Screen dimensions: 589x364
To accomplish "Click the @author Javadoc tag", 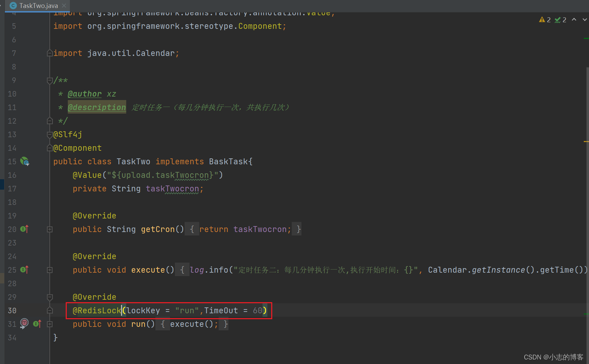I will click(84, 94).
